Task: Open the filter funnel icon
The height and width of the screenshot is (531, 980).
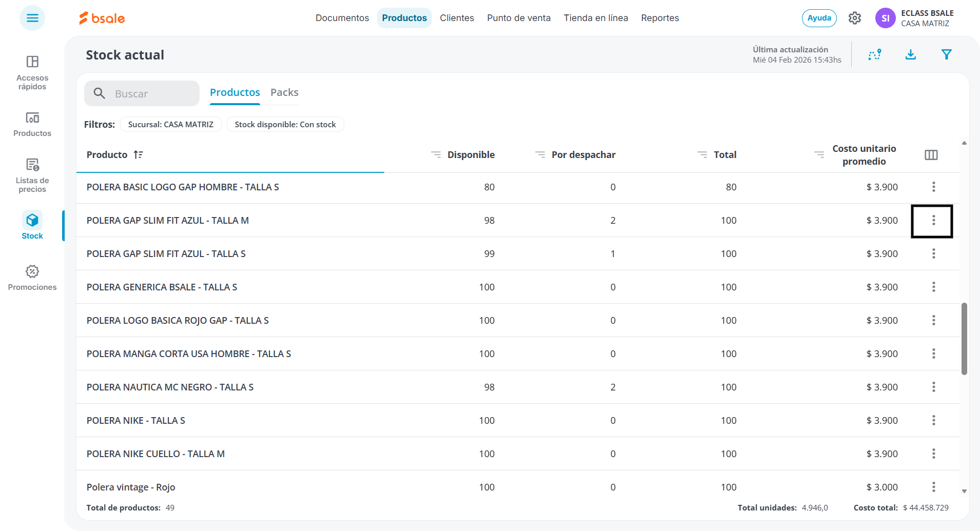Action: point(947,54)
